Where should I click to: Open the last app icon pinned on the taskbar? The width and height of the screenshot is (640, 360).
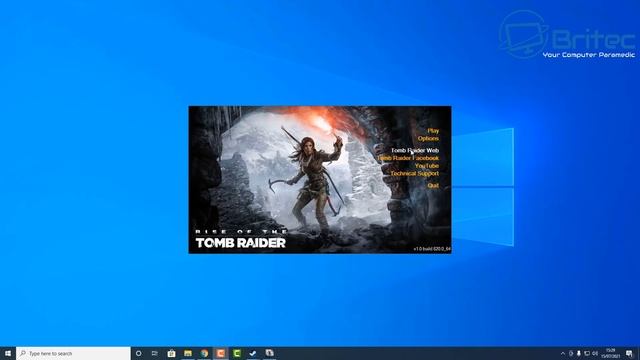269,353
